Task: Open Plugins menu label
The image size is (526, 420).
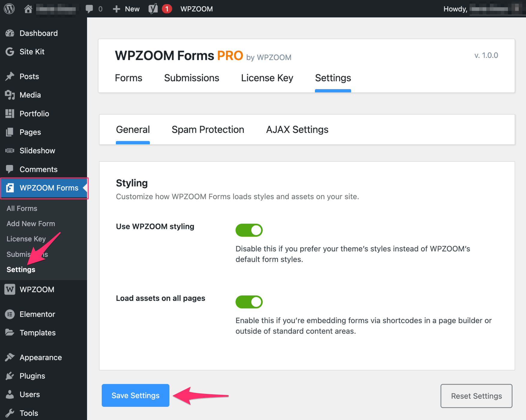Action: click(32, 376)
